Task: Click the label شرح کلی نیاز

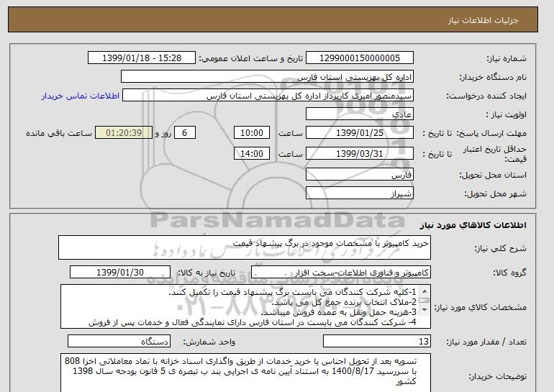Action: tap(500, 249)
